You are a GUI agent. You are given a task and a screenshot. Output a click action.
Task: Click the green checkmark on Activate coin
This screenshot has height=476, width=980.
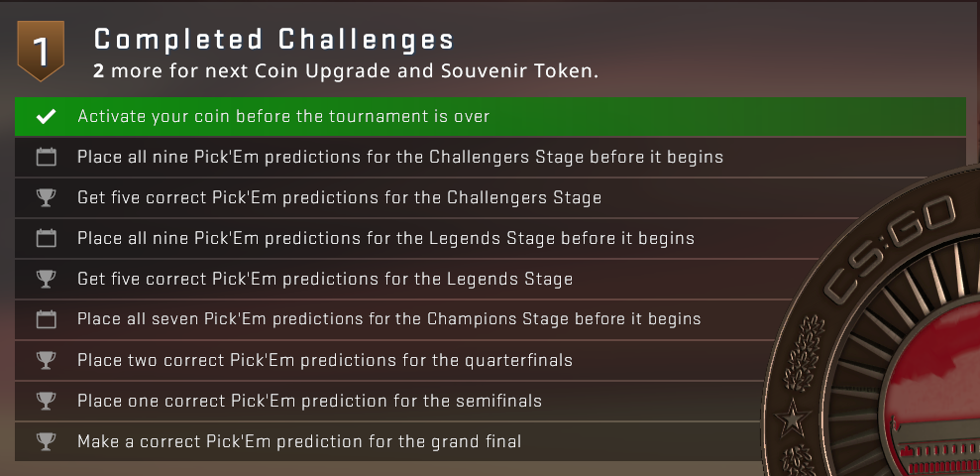(45, 117)
